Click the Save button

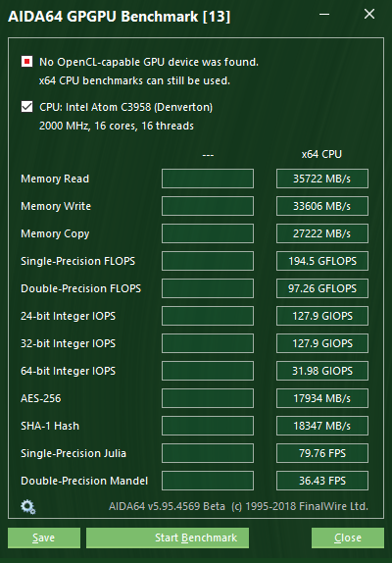[44, 537]
